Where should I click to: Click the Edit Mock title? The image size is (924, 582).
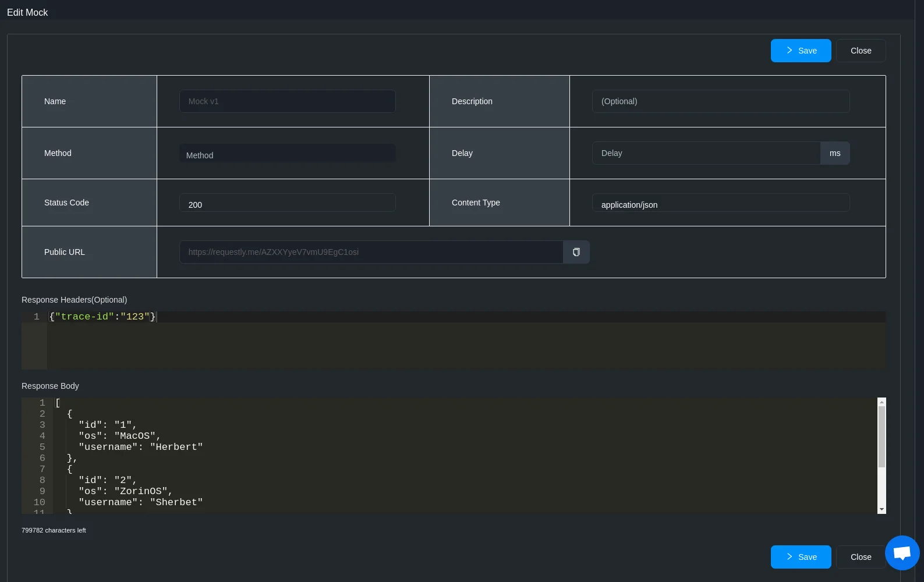tap(27, 12)
